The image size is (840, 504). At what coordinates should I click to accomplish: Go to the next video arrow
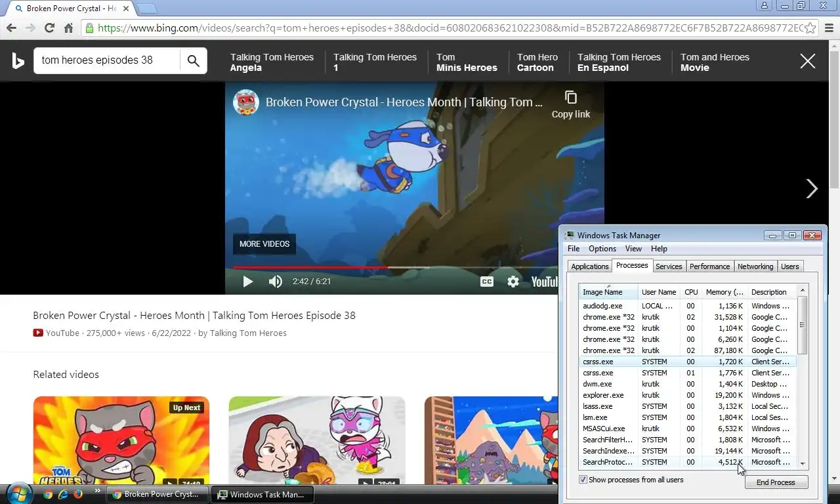812,189
